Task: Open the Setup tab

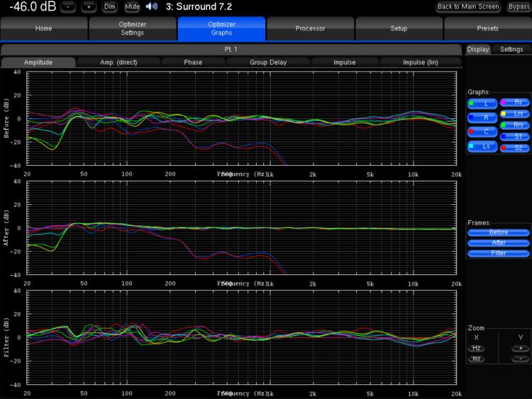Action: click(399, 28)
